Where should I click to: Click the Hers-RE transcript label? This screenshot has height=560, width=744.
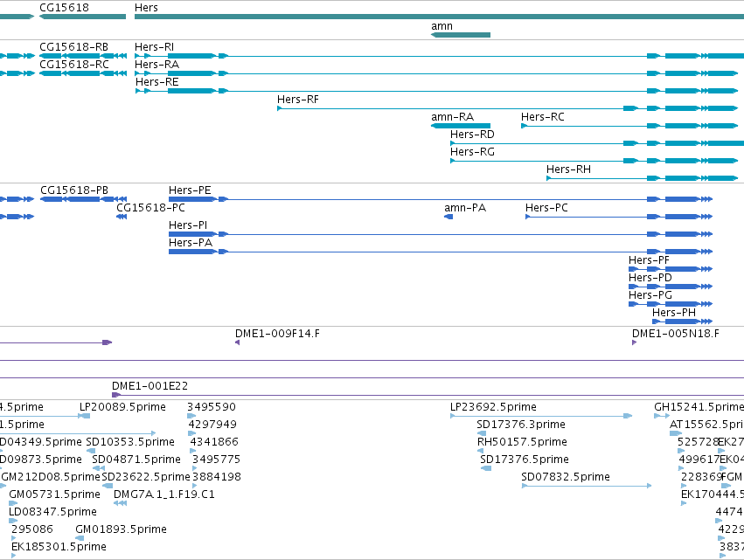point(157,82)
